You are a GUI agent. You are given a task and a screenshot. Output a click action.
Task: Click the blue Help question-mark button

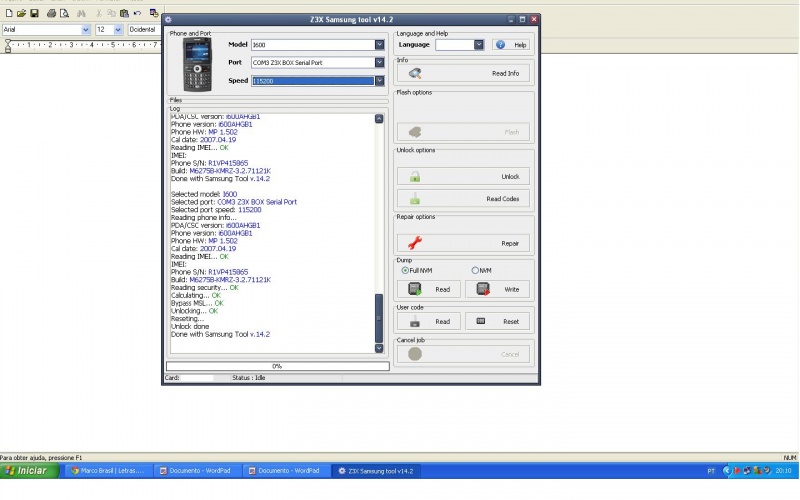[511, 45]
